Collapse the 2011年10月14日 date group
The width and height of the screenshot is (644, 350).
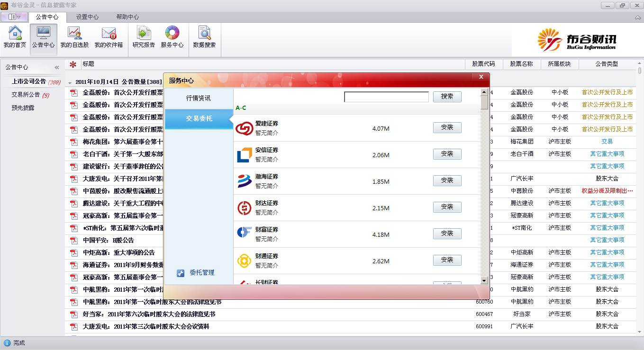[70, 82]
